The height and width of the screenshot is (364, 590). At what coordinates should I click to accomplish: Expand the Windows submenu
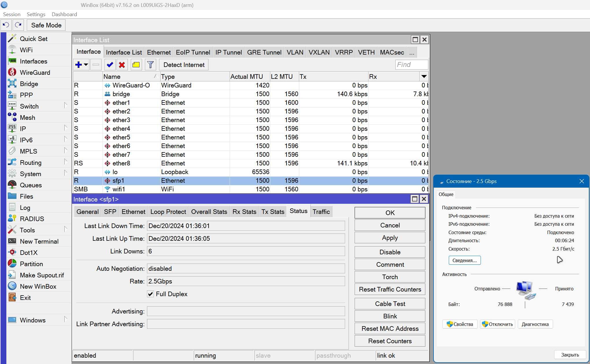point(66,319)
